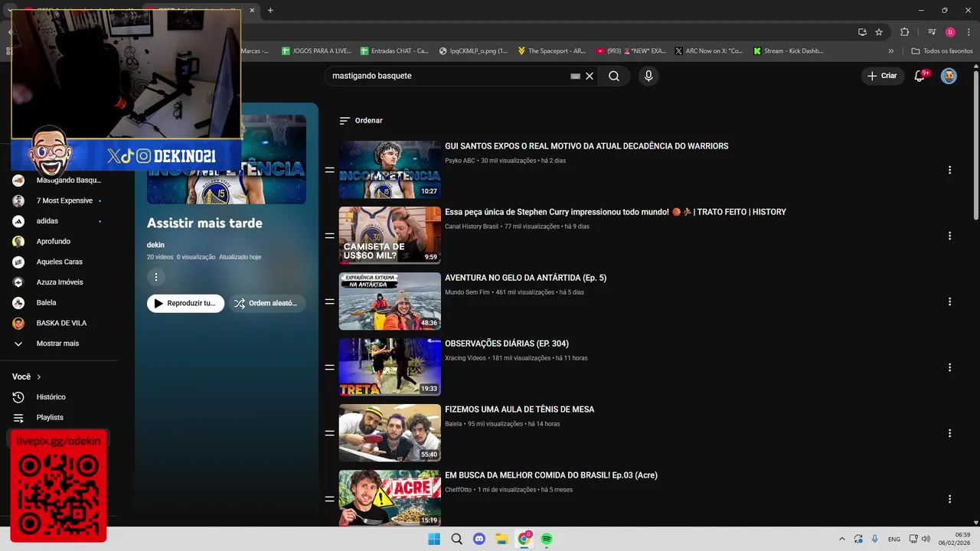Image resolution: width=980 pixels, height=551 pixels.
Task: Open Histórico in the sidebar
Action: click(x=51, y=397)
